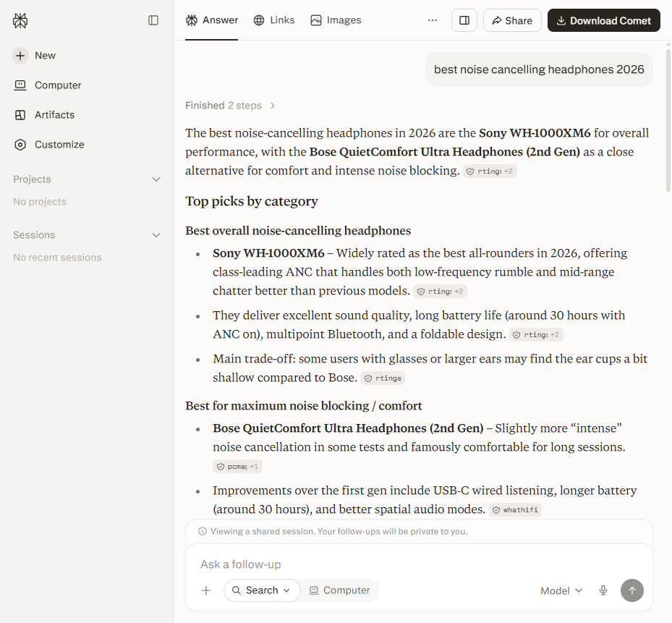672x623 pixels.
Task: Expand the Finished 2 steps details
Action: click(230, 106)
